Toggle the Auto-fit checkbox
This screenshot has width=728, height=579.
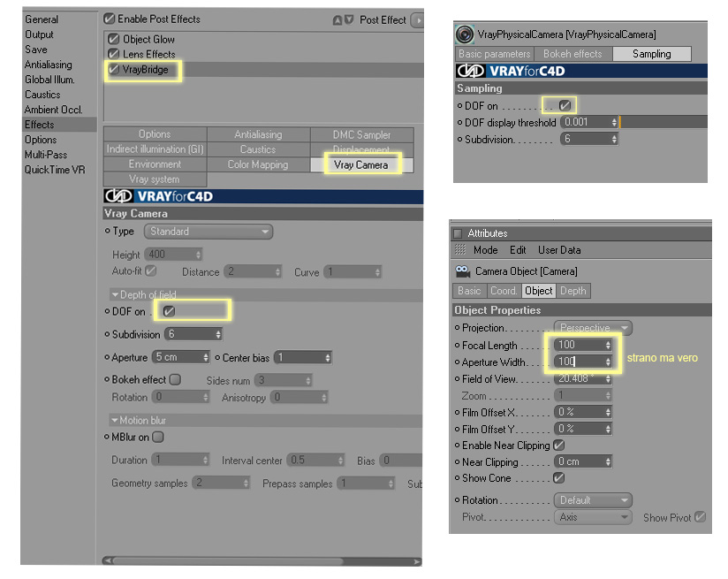click(151, 270)
